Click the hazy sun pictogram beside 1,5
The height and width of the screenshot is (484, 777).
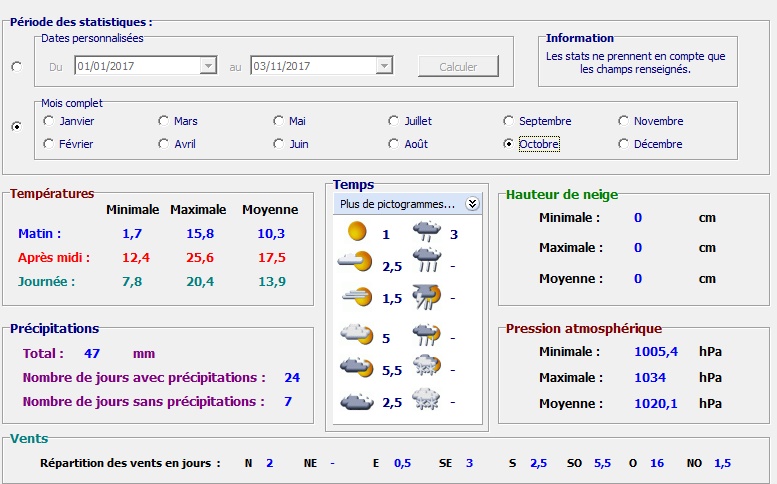(x=357, y=297)
